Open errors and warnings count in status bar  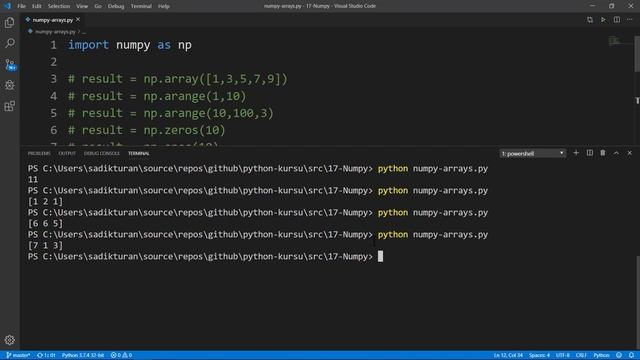click(121, 355)
